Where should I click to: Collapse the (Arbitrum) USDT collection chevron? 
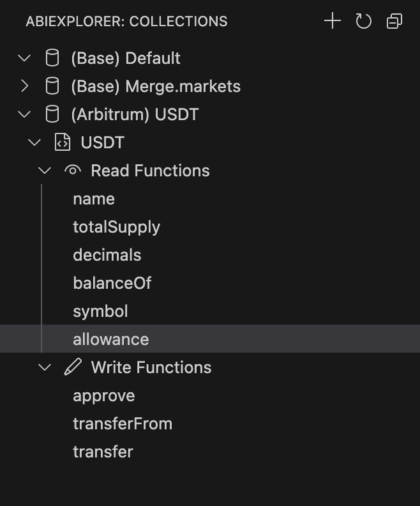click(24, 114)
